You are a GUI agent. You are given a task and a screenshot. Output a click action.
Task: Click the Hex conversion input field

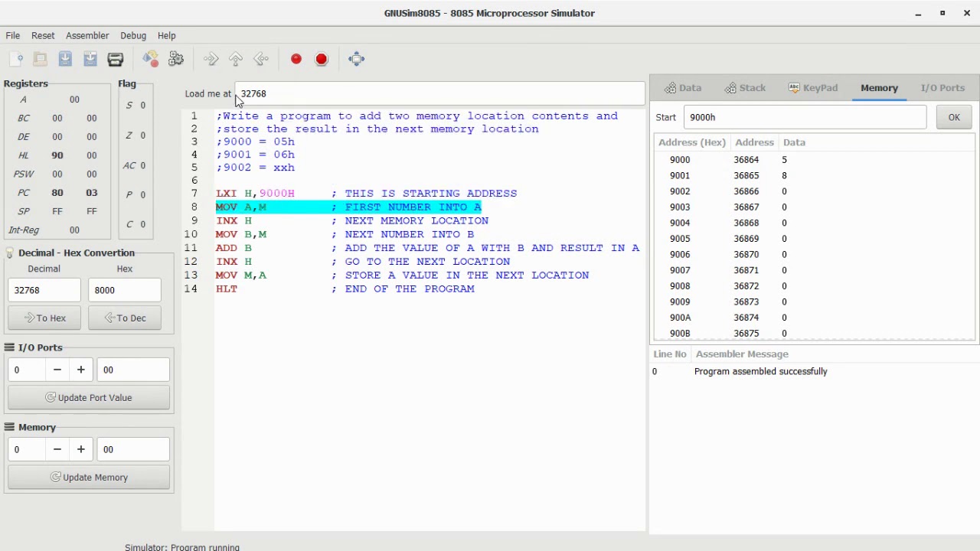125,290
